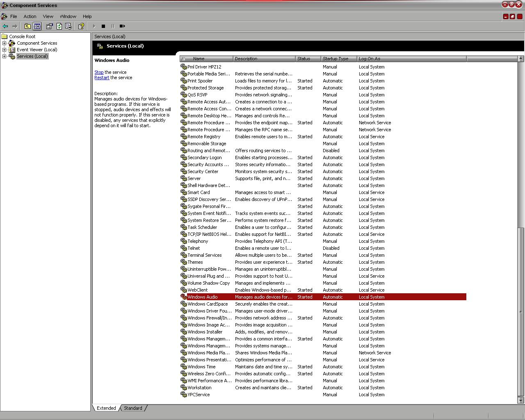The image size is (525, 420).
Task: Expand the Services (Local) tree node
Action: (4, 56)
